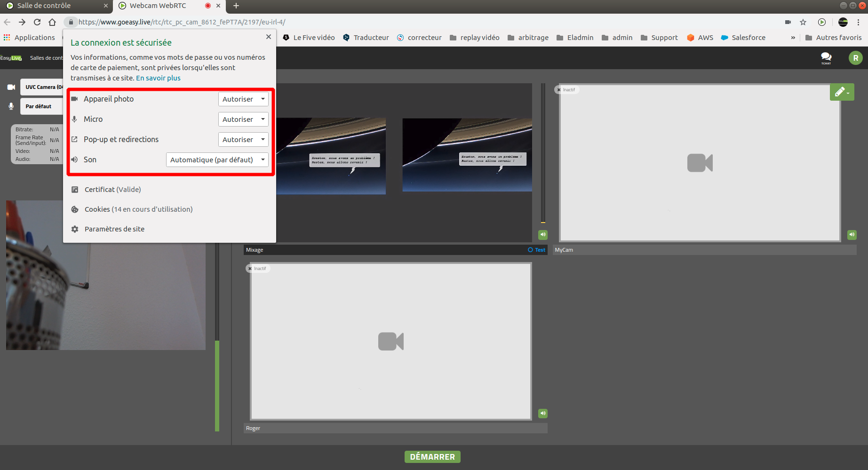The height and width of the screenshot is (470, 868).
Task: Open the Chrome profile avatar icon
Action: [x=843, y=22]
